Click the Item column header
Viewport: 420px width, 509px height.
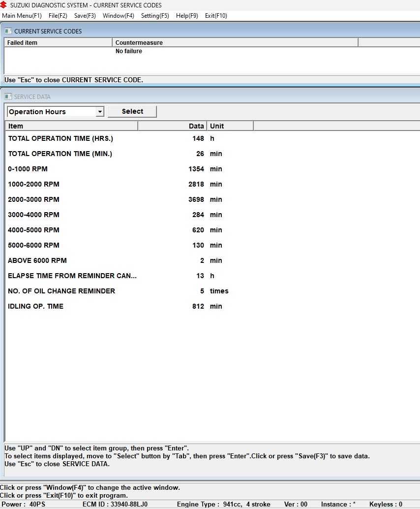71,126
